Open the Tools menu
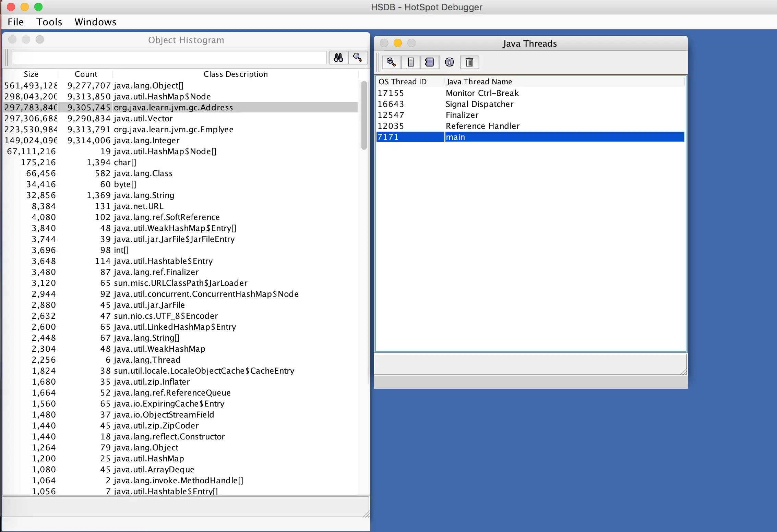 pyautogui.click(x=49, y=22)
